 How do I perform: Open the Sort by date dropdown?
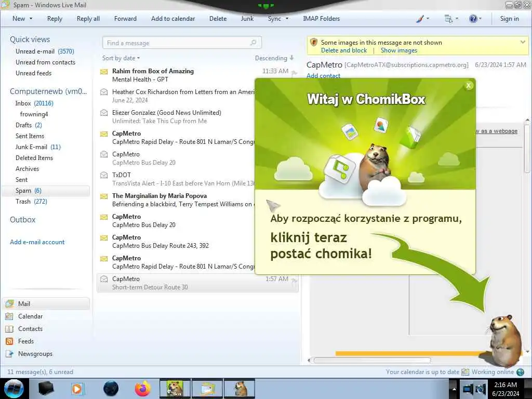tap(121, 58)
